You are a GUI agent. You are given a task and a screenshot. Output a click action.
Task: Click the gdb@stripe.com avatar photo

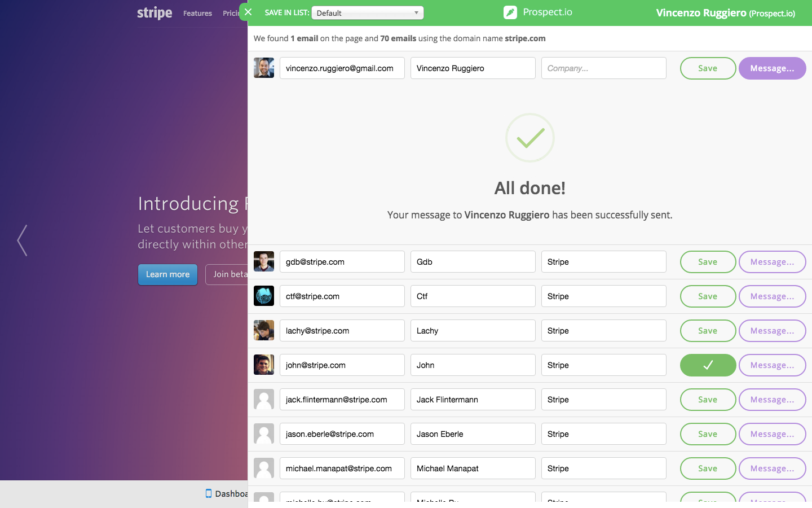pos(264,261)
